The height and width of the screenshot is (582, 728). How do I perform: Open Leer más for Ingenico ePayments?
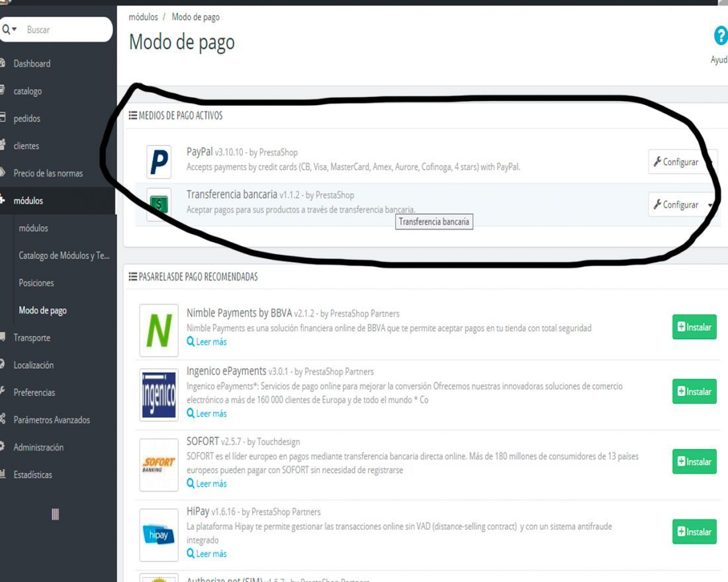pos(206,413)
